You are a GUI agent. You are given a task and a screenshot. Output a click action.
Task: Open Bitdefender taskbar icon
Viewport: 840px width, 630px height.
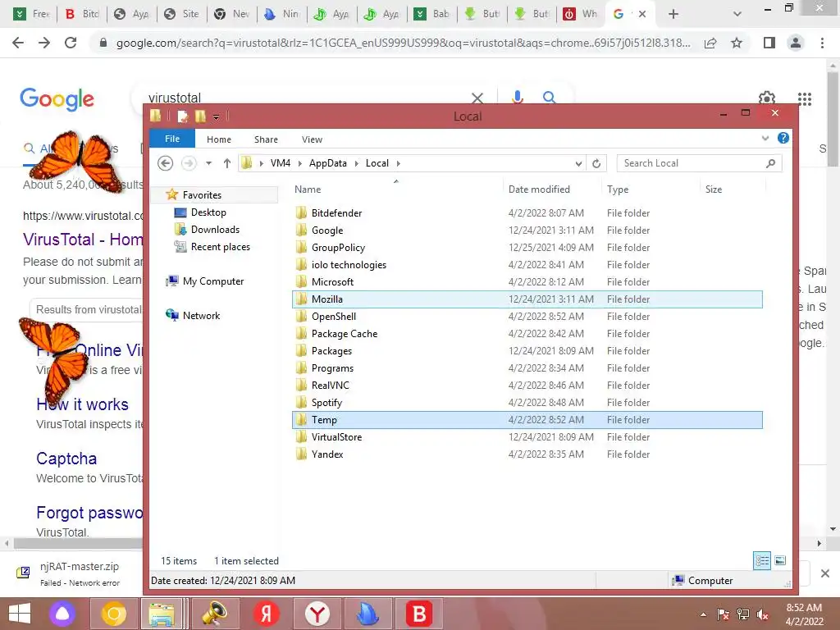pos(419,614)
